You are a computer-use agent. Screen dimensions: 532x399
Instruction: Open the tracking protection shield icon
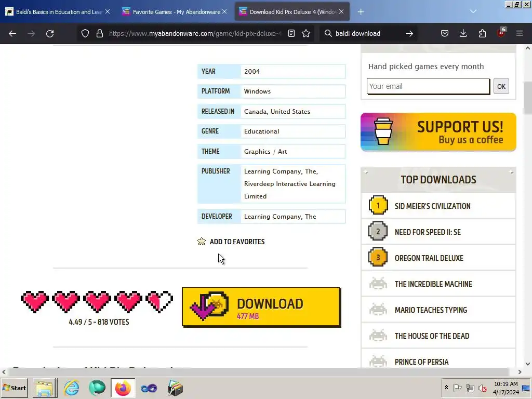85,33
